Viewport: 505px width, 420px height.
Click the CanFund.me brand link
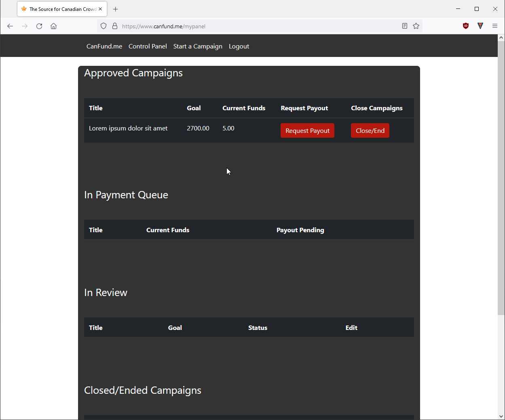tap(104, 46)
